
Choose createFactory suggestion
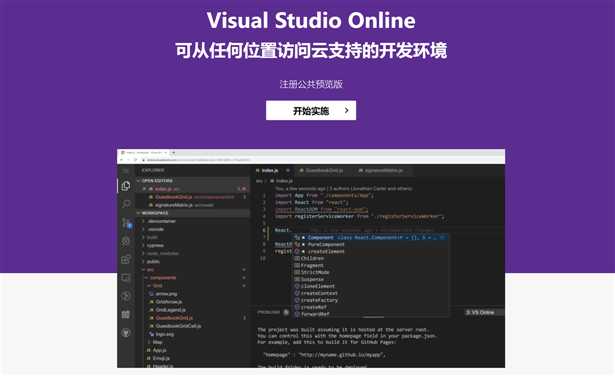pos(371,300)
